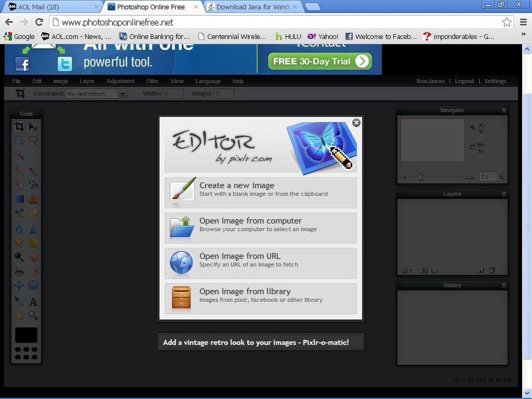Screen dimensions: 532x399
Task: Select the Color Replace tool
Action: (19, 213)
